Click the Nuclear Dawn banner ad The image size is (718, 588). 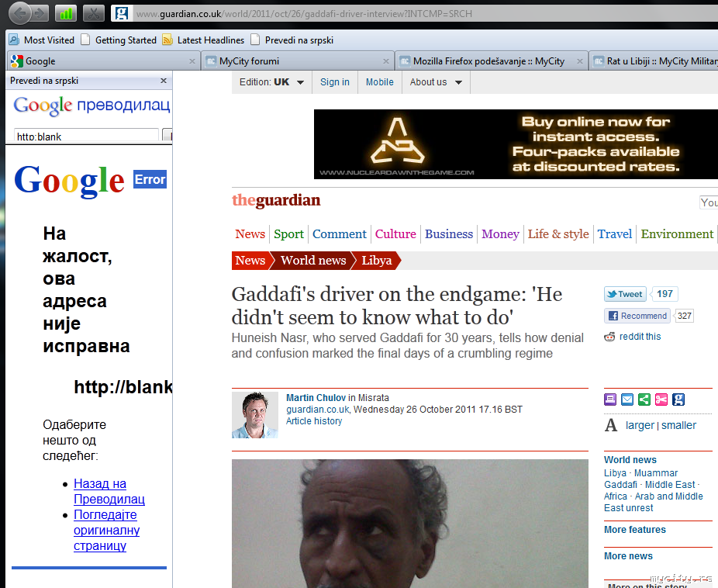click(x=516, y=144)
